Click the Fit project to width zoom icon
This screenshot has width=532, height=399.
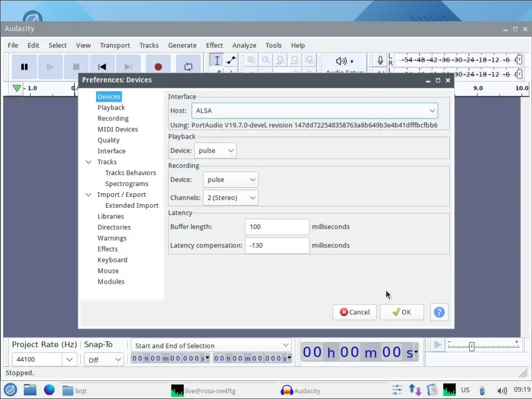[295, 60]
